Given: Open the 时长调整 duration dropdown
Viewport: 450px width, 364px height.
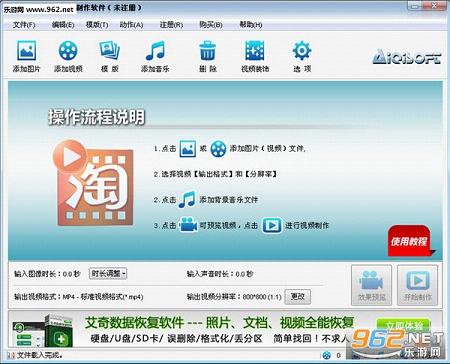Looking at the screenshot, I should 108,274.
